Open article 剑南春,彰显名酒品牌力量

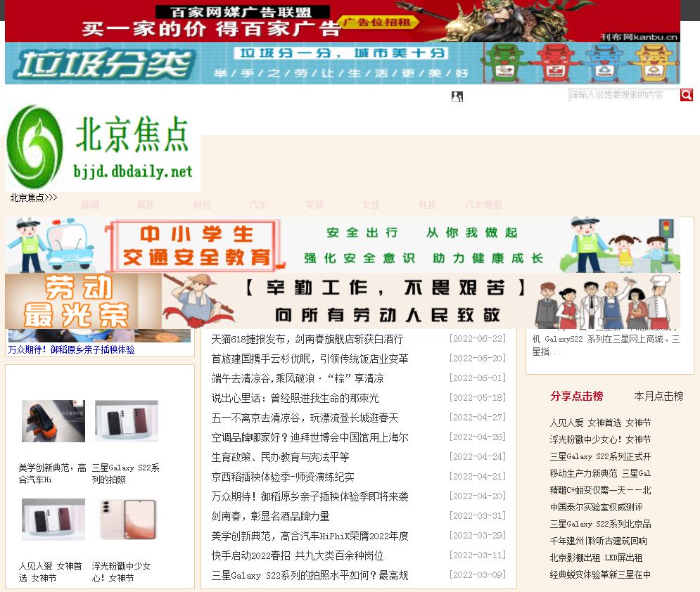click(x=270, y=516)
